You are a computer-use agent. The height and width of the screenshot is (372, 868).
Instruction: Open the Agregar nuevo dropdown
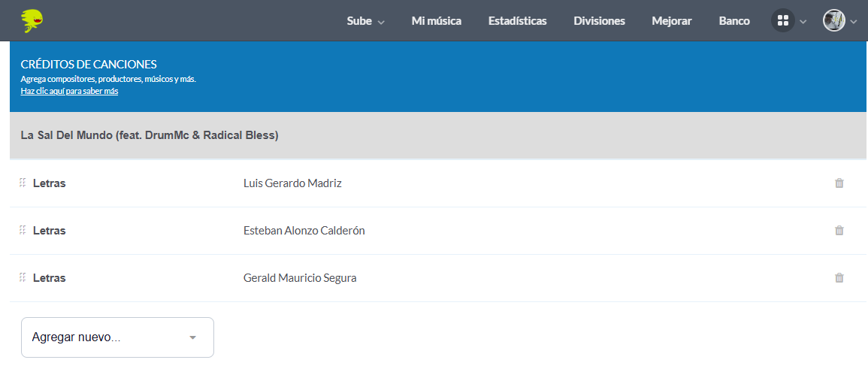pyautogui.click(x=117, y=337)
